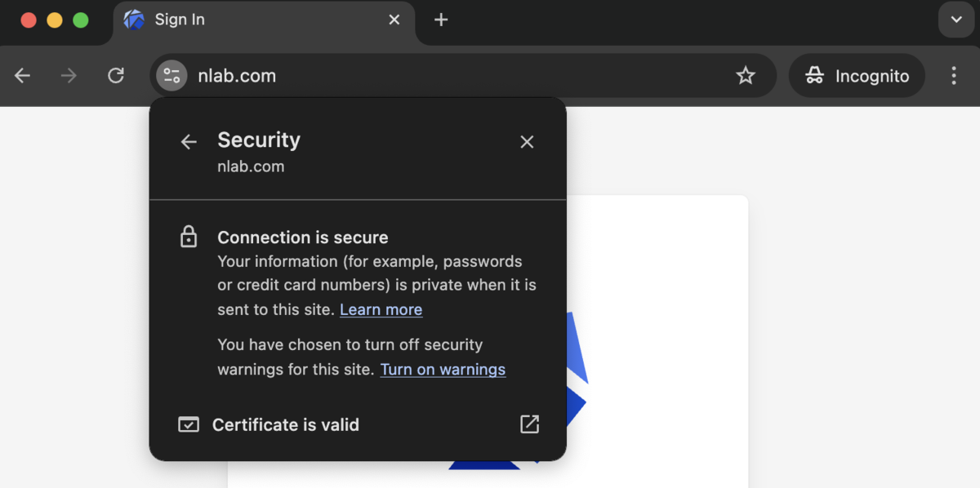
Task: Open the Learn more link
Action: point(381,309)
